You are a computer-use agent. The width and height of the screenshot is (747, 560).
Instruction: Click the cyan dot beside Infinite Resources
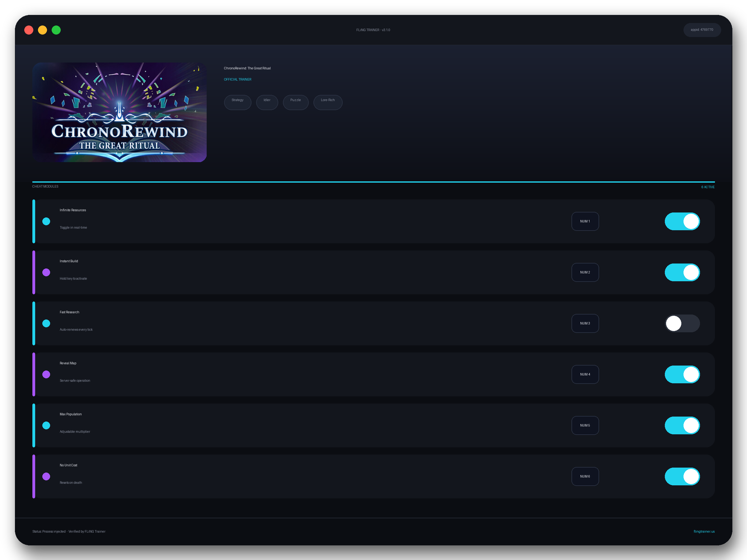pos(46,222)
